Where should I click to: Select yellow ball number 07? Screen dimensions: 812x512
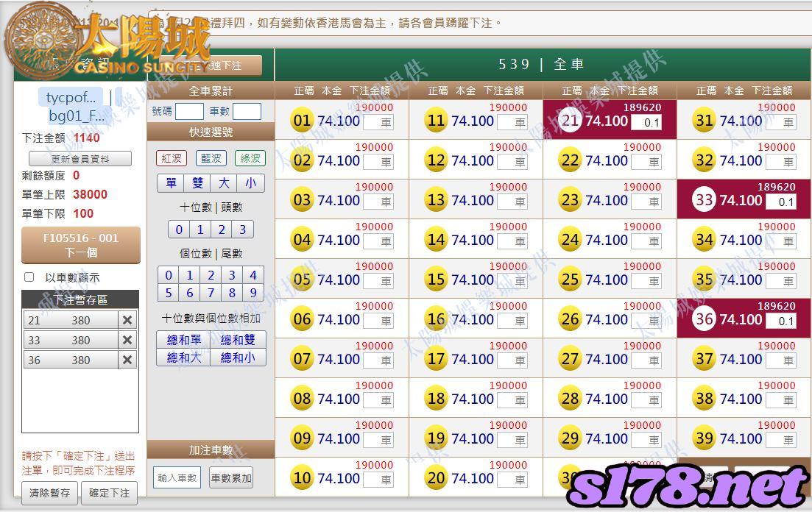(x=302, y=358)
